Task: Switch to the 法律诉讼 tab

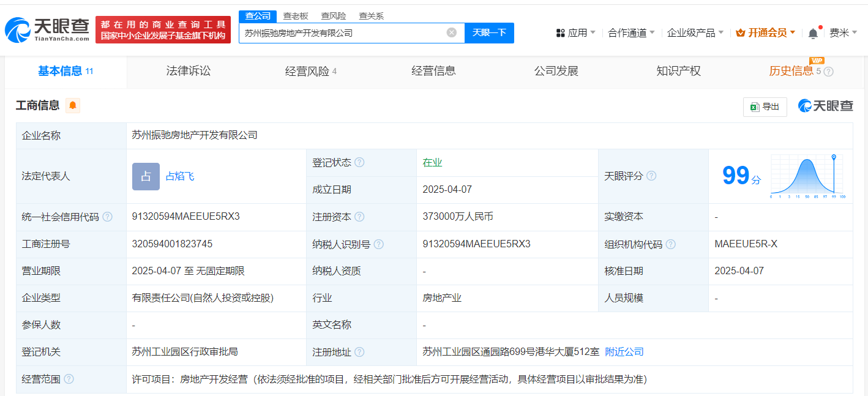Action: [x=188, y=71]
